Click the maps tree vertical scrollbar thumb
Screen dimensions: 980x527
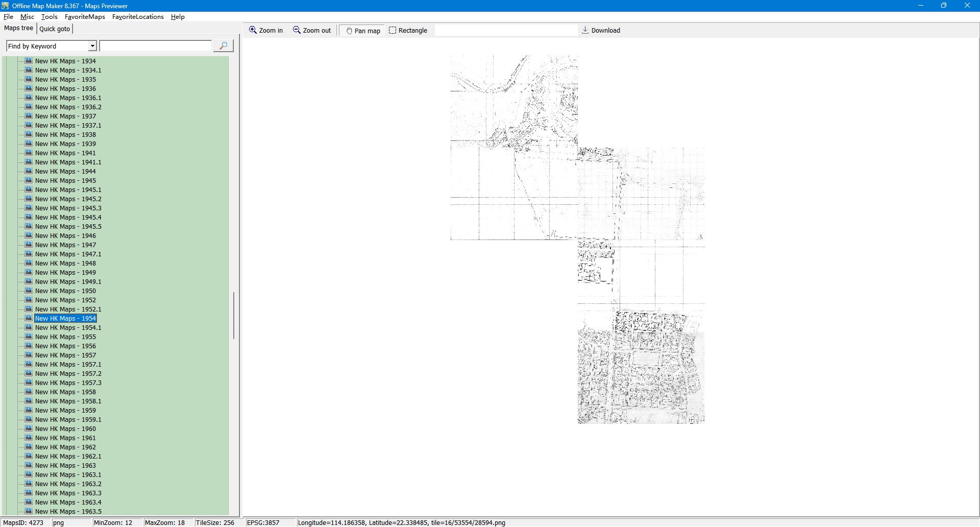[x=234, y=315]
